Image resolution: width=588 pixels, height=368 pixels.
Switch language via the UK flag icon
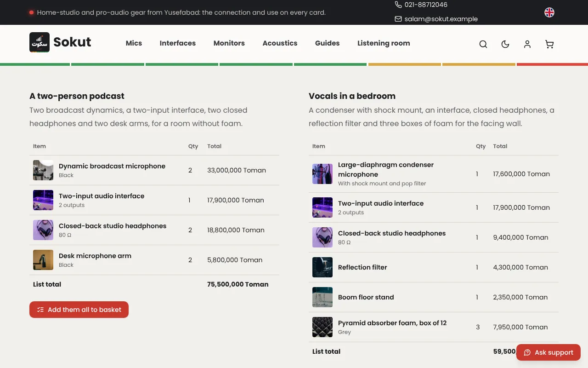click(549, 12)
